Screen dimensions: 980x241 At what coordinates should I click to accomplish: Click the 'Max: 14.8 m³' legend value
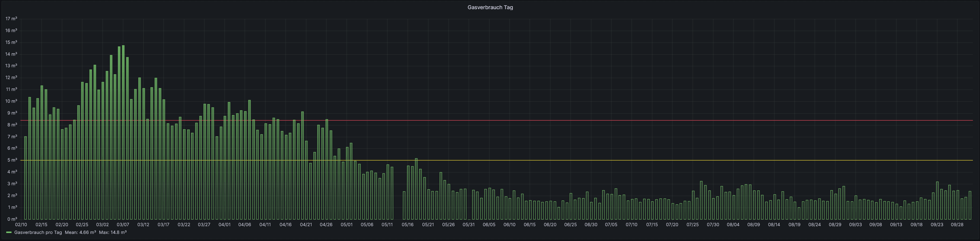[x=113, y=232]
